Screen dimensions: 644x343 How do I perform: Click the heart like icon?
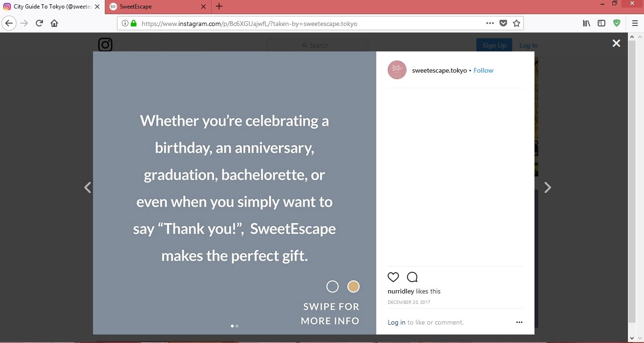(393, 277)
